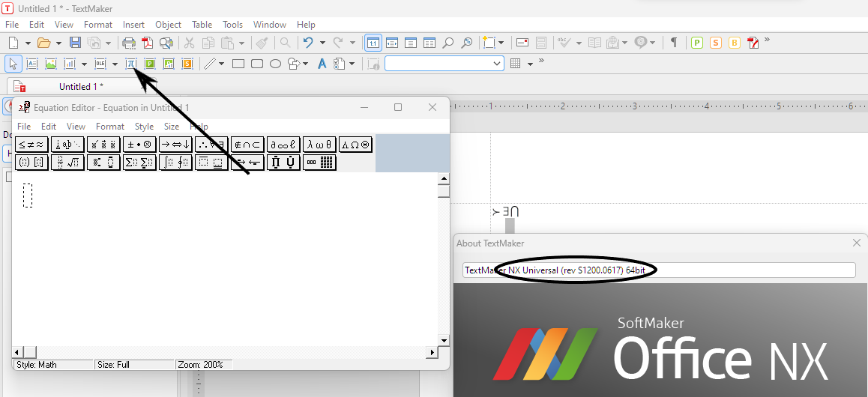Click the version text field in About TextMaker
The width and height of the screenshot is (868, 397).
(x=660, y=270)
